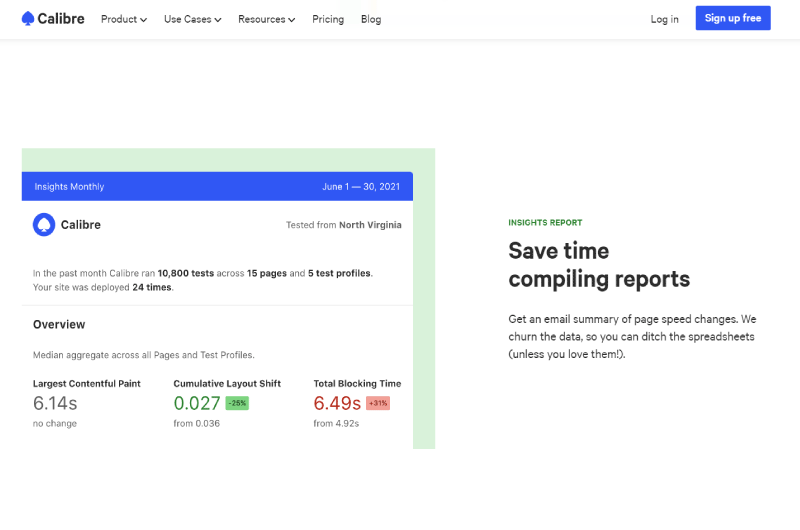800x530 pixels.
Task: Click the 6.14s value
Action: click(x=55, y=403)
